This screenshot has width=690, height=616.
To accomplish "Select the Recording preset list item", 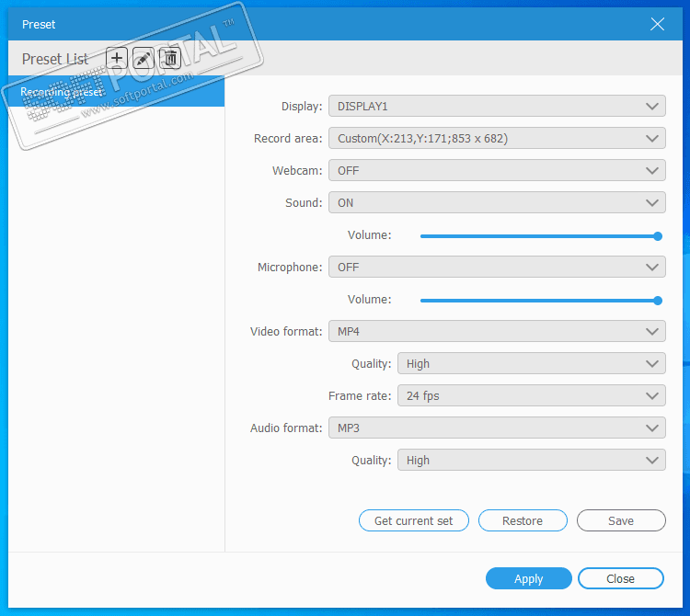I will click(116, 91).
